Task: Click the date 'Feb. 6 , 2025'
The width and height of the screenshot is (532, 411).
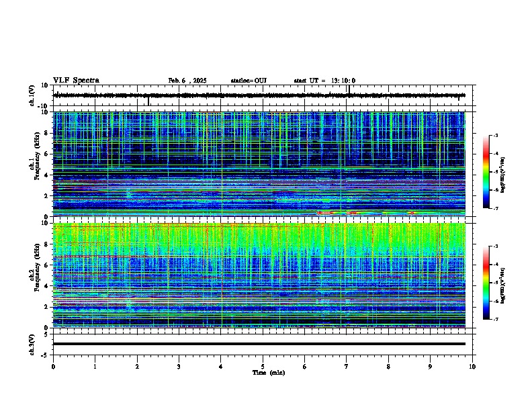Action: (x=187, y=81)
